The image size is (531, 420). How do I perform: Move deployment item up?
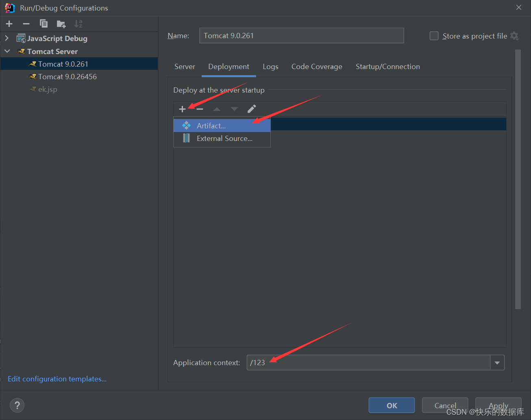217,109
